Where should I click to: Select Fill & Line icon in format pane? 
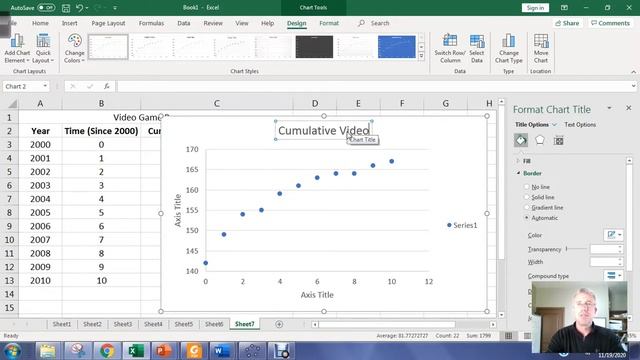tap(521, 140)
